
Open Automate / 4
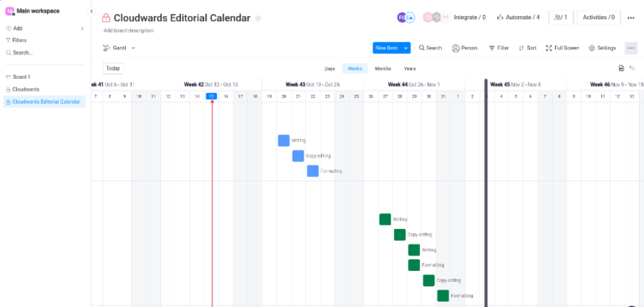pos(518,18)
